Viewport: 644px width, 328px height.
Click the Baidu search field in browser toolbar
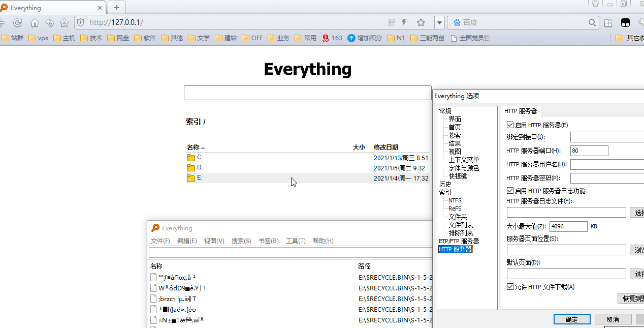pos(525,22)
